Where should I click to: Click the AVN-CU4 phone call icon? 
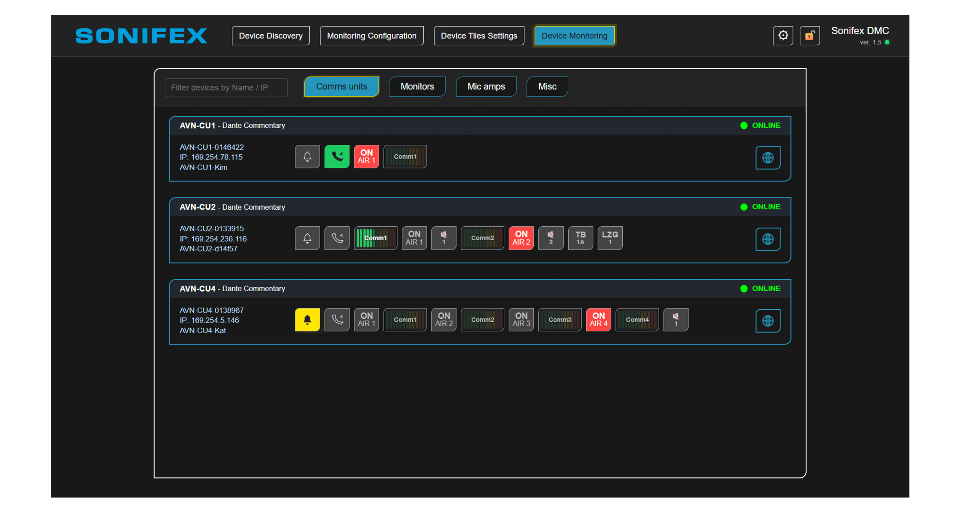(337, 320)
